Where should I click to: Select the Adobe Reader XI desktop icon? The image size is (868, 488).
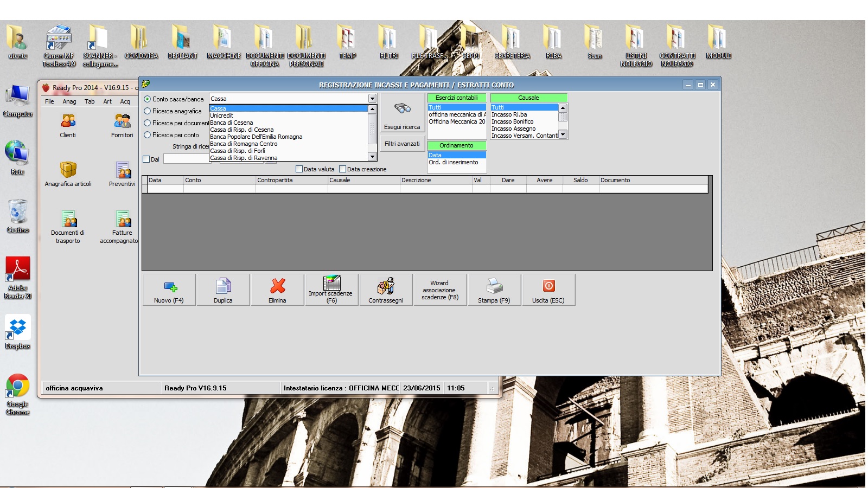(18, 278)
